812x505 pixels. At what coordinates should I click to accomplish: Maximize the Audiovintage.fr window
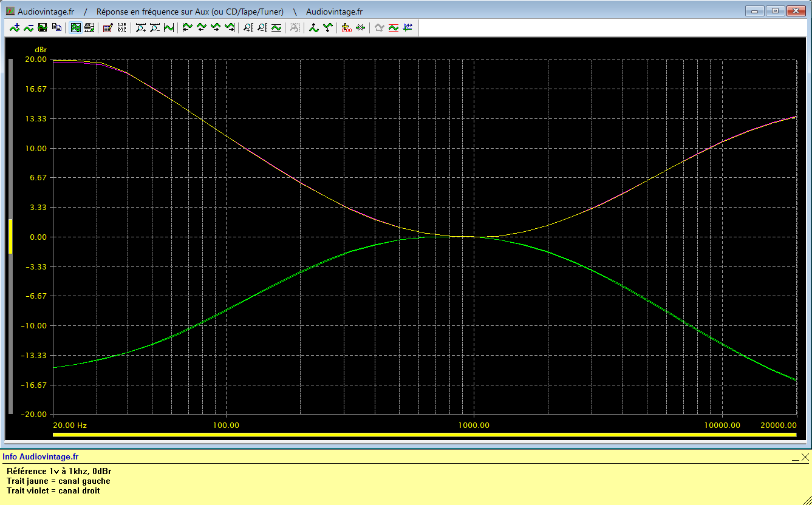(775, 10)
